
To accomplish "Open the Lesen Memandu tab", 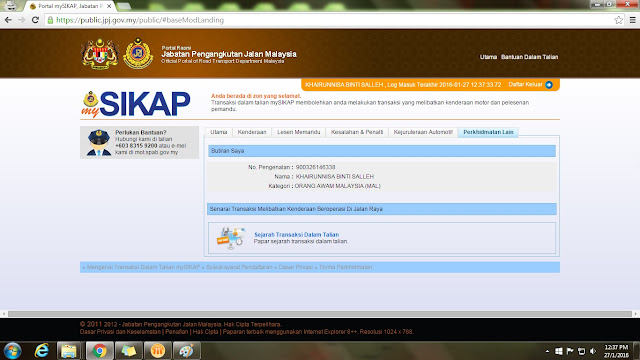I will tap(298, 132).
